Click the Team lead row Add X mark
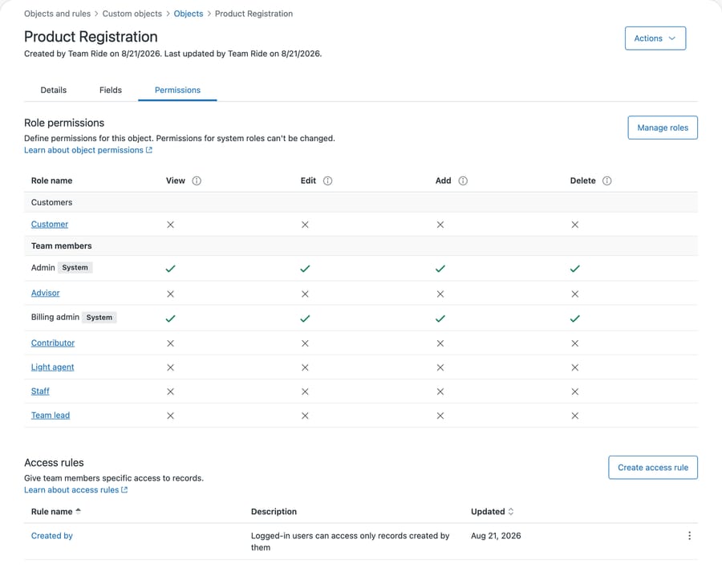The height and width of the screenshot is (588, 722). (440, 416)
